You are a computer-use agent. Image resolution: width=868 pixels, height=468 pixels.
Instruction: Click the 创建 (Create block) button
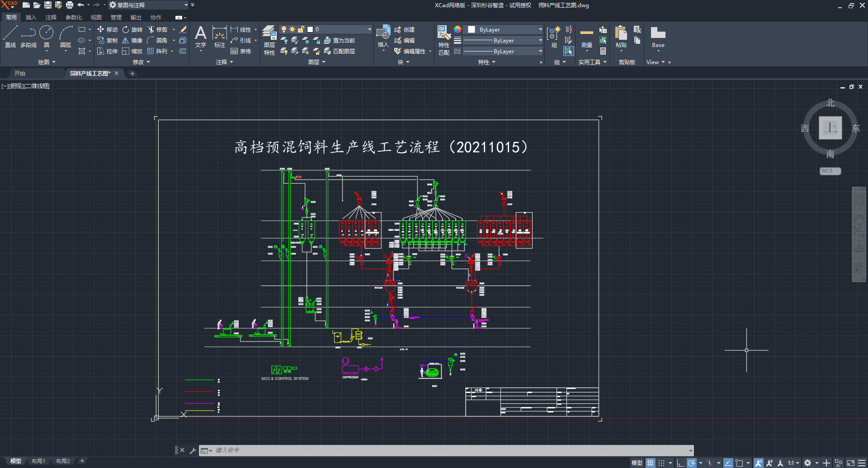click(x=405, y=29)
